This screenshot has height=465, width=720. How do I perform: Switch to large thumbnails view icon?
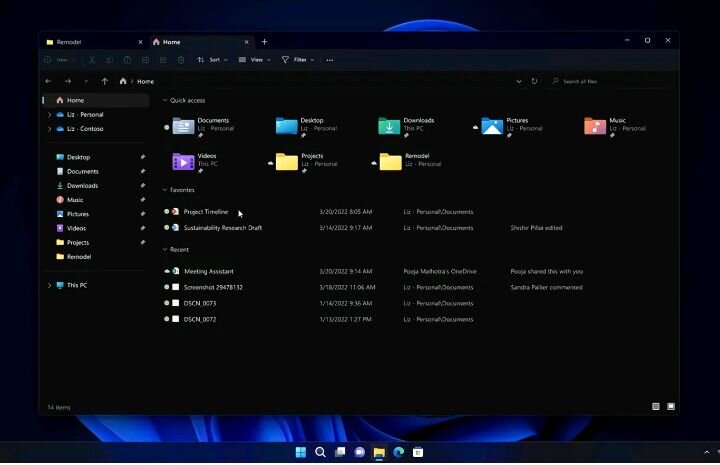tap(671, 407)
